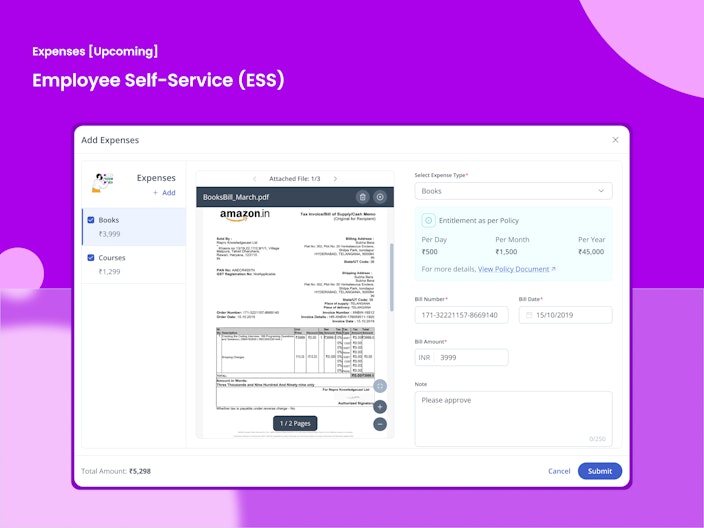Open the Select Expense Type dropdown
This screenshot has height=528, width=704.
coord(513,191)
